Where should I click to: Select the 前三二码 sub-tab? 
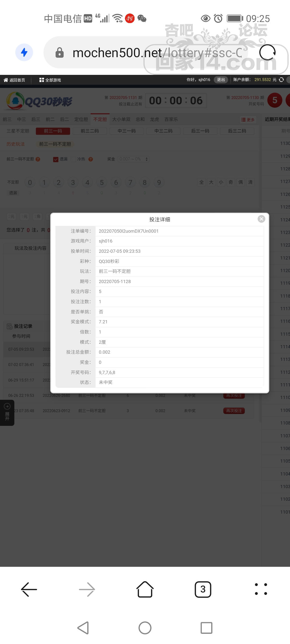coord(90,131)
